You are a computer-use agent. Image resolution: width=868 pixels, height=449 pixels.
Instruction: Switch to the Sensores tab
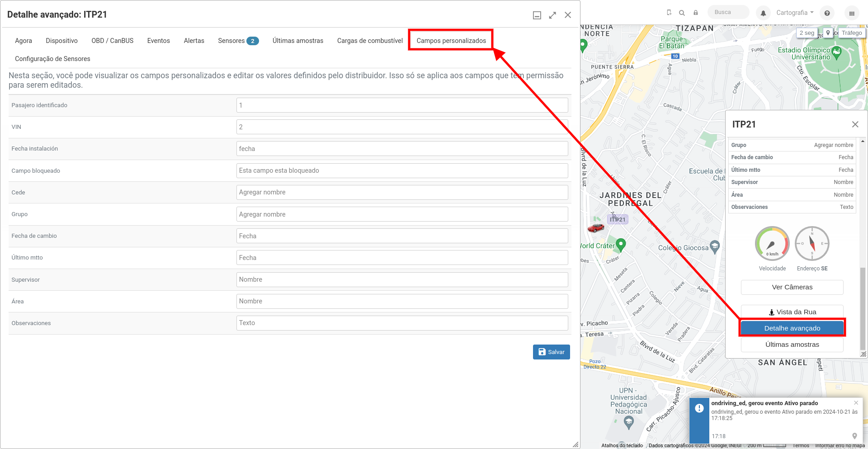coord(238,41)
